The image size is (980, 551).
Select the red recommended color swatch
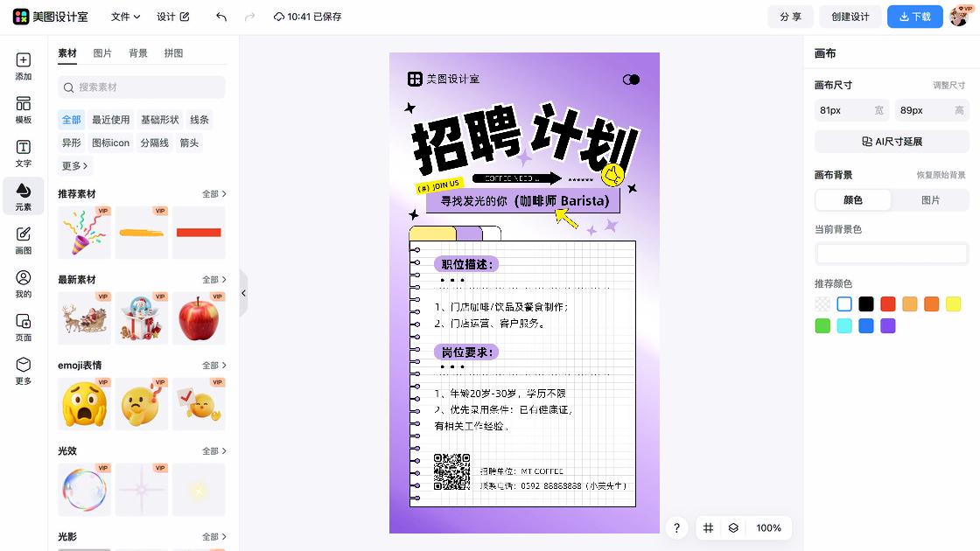point(888,303)
